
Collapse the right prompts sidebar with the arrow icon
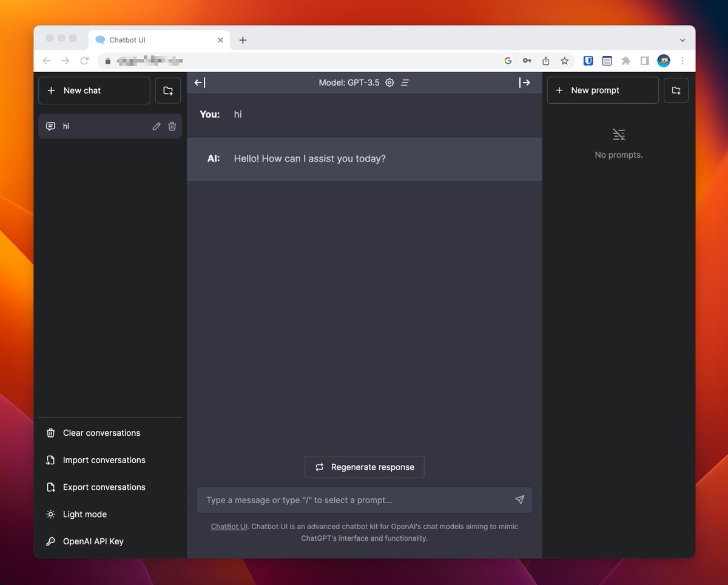click(x=525, y=83)
